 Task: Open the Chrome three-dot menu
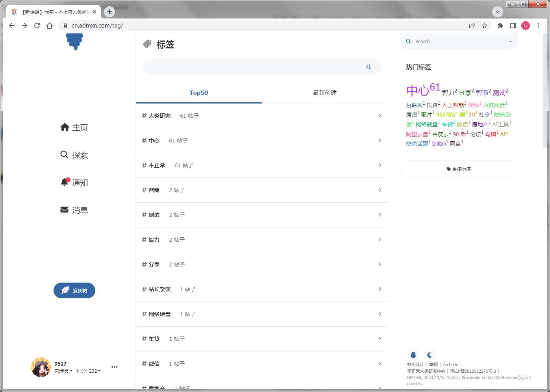coord(538,26)
